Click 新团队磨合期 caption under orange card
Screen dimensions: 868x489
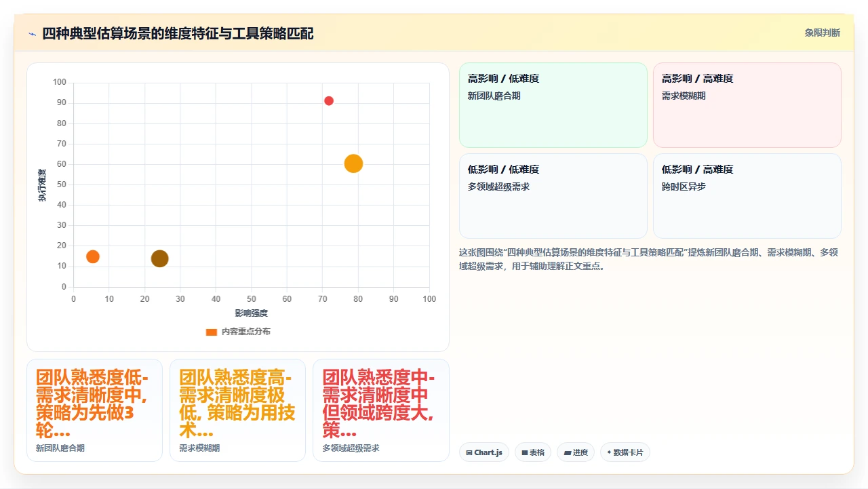click(x=60, y=448)
